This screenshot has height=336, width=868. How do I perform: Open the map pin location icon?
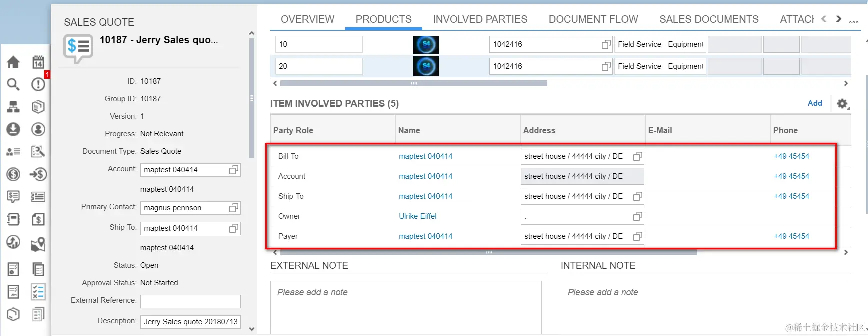click(38, 244)
